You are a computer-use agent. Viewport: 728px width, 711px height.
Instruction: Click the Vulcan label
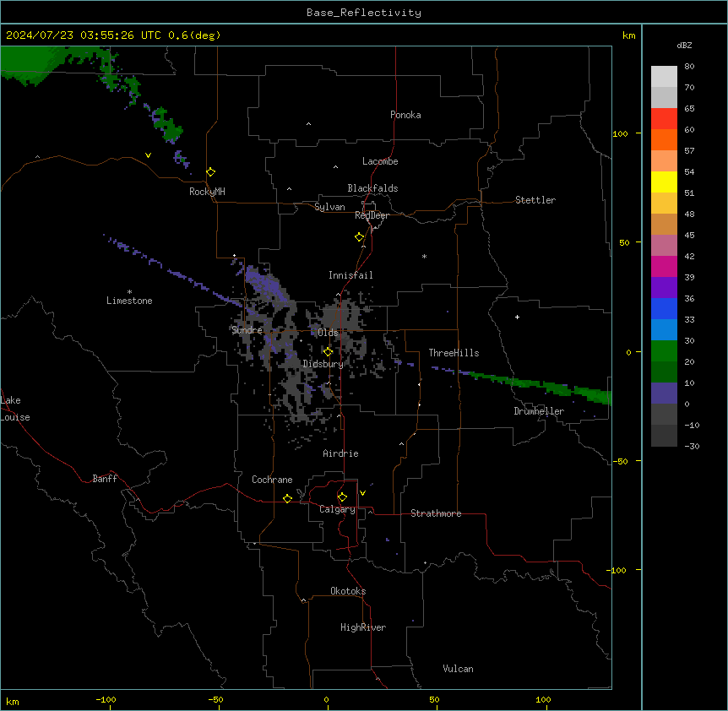458,669
